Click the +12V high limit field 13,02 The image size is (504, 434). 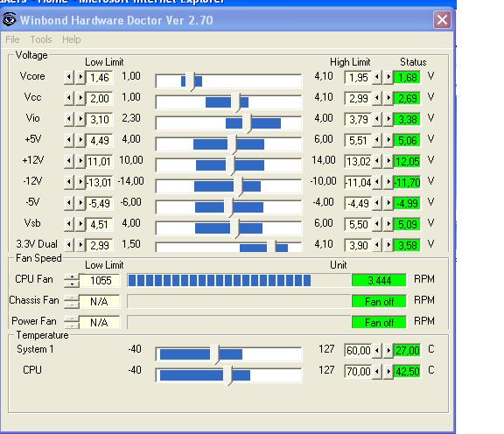(x=358, y=161)
